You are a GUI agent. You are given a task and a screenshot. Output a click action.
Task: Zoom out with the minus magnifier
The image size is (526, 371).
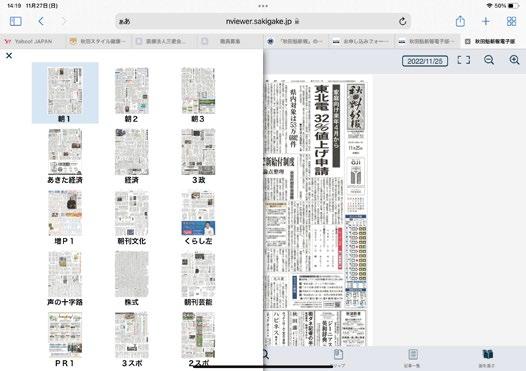click(489, 60)
